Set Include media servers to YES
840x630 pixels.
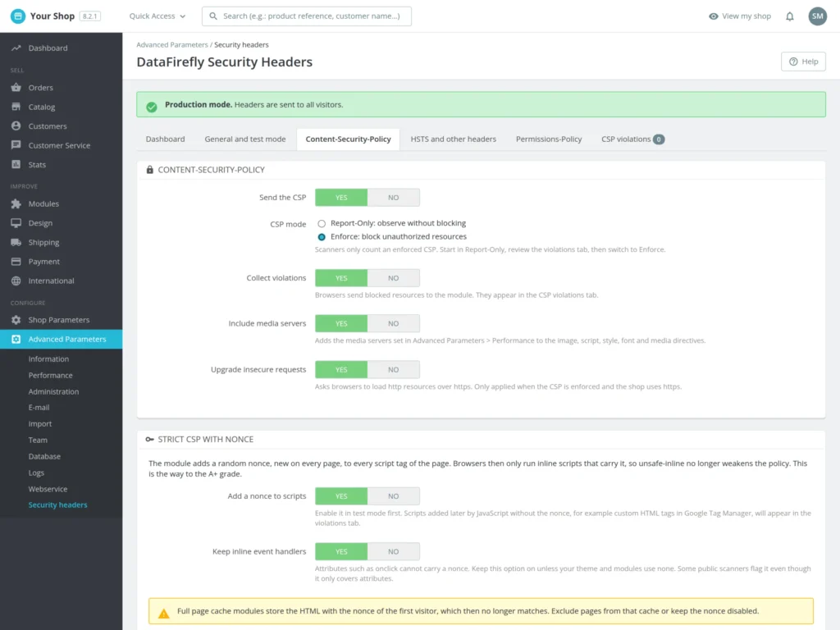click(341, 323)
